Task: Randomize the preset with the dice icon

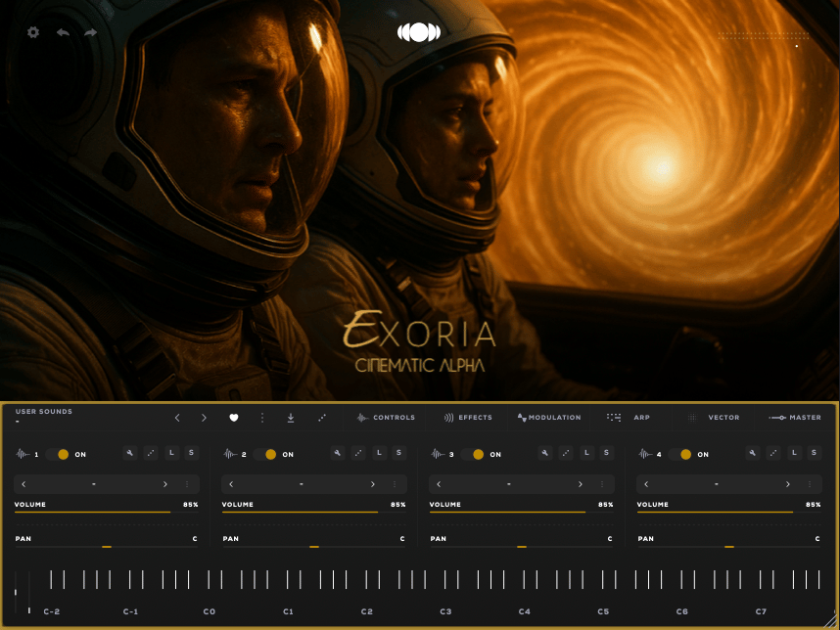Action: click(x=322, y=418)
